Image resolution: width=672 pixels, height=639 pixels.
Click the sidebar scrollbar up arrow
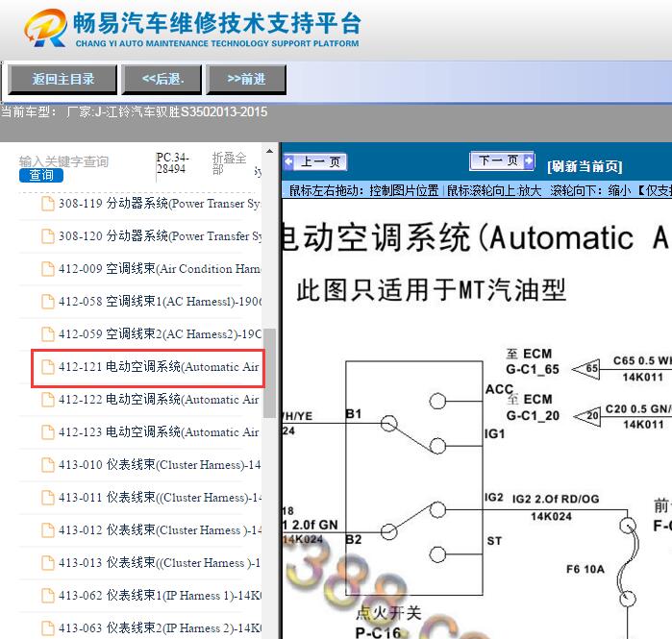[269, 151]
